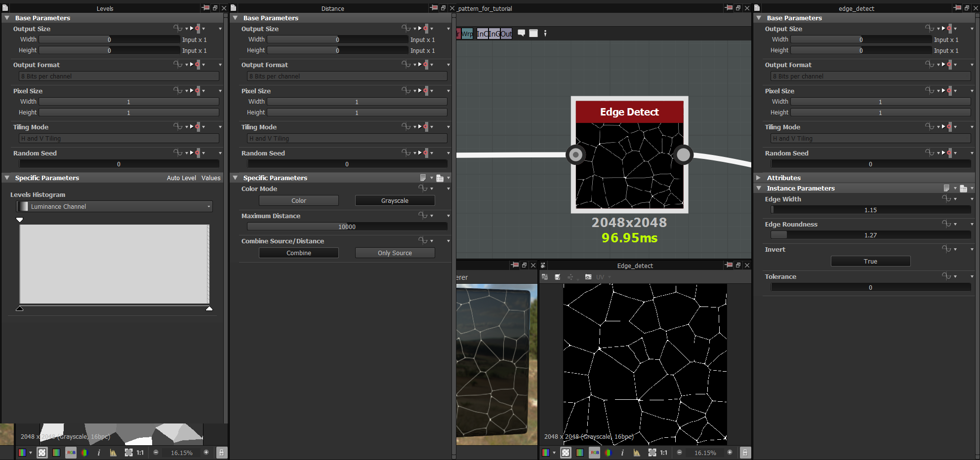Show histogram in Edge_detect 2D view
This screenshot has width=980, height=460.
point(637,453)
